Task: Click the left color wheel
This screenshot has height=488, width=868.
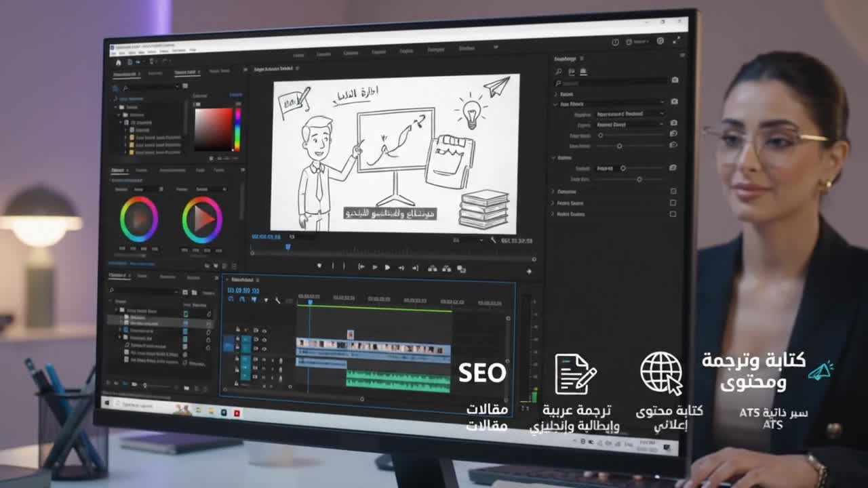Action: [139, 219]
